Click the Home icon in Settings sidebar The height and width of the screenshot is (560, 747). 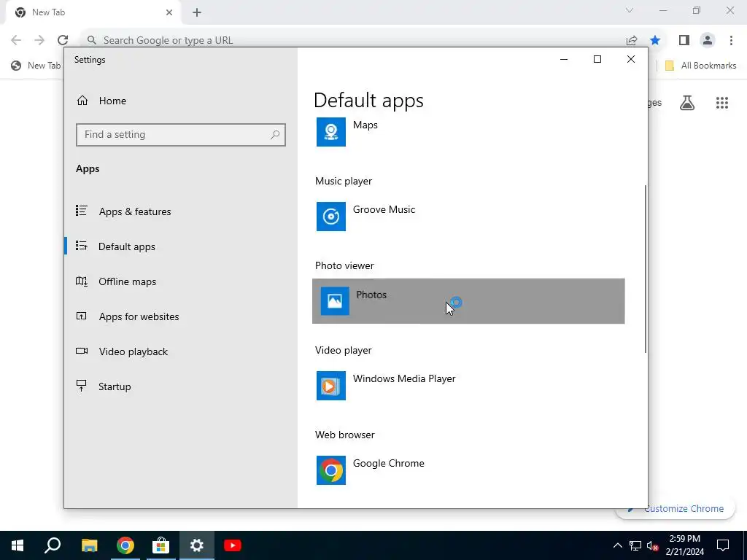coord(82,101)
